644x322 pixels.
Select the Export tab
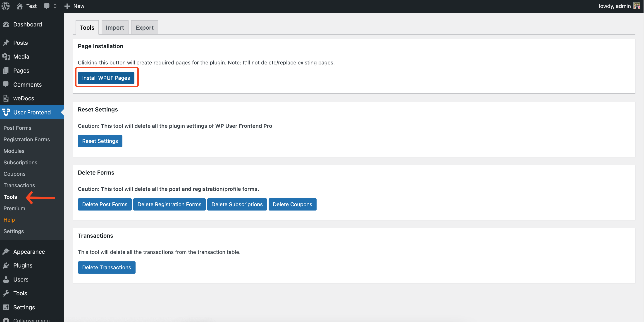coord(144,27)
